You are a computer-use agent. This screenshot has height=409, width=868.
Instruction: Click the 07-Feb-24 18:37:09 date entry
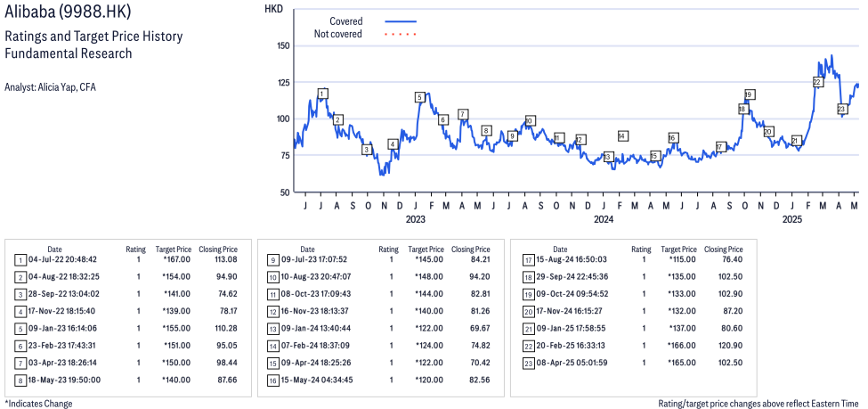[317, 345]
